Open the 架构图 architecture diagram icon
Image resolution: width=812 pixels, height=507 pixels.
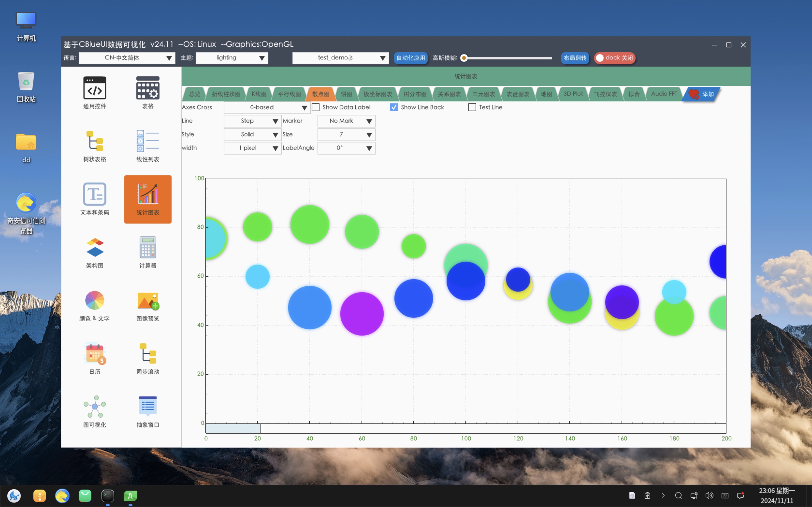[95, 247]
